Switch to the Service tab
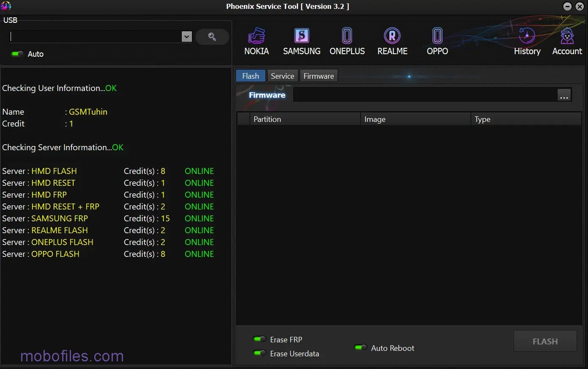The width and height of the screenshot is (588, 369). (282, 76)
